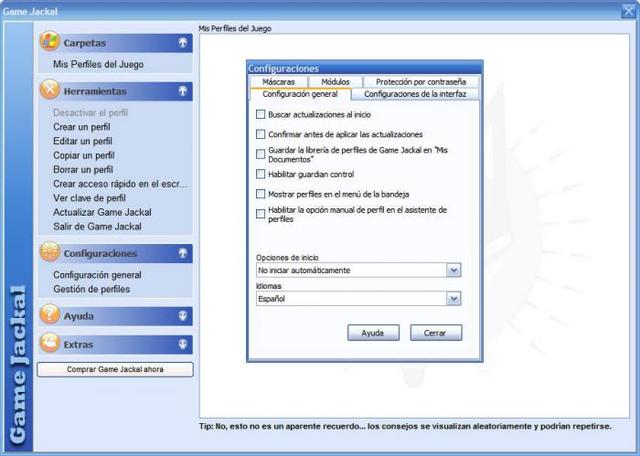This screenshot has width=640, height=456.
Task: Click 'Crear un perfil' link
Action: pos(82,127)
